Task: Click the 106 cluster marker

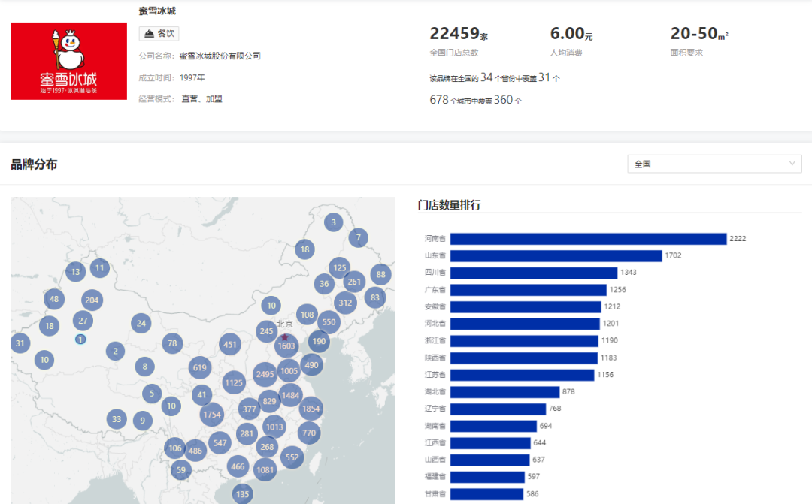Action: coord(175,448)
